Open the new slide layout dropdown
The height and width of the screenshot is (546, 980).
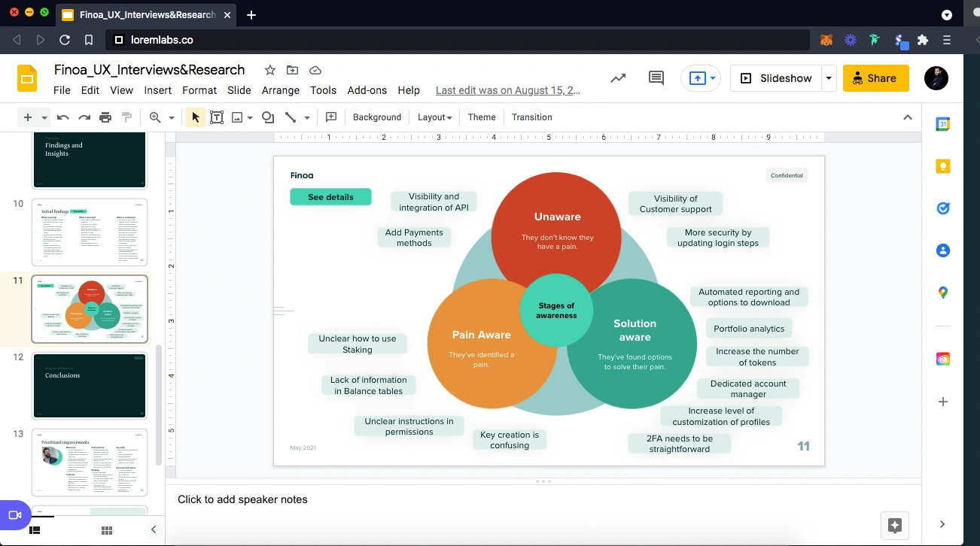pos(44,118)
